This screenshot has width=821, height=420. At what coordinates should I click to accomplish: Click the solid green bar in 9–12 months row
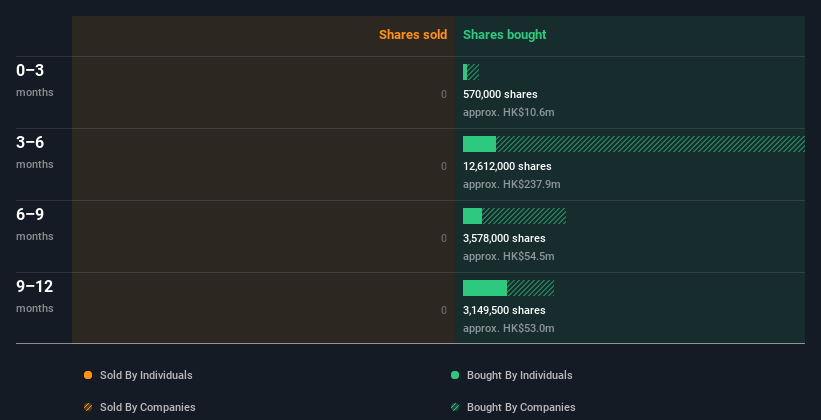(485, 288)
